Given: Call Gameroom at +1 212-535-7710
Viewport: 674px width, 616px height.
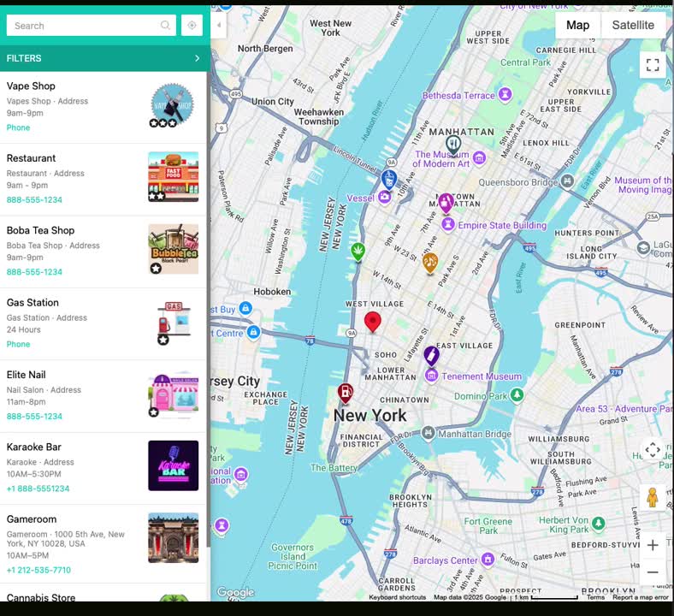Looking at the screenshot, I should [38, 570].
